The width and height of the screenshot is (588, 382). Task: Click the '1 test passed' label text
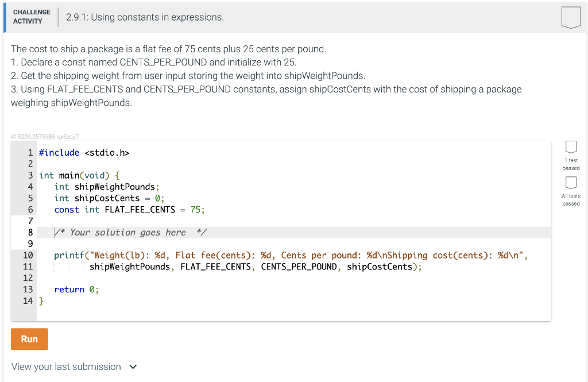[571, 164]
